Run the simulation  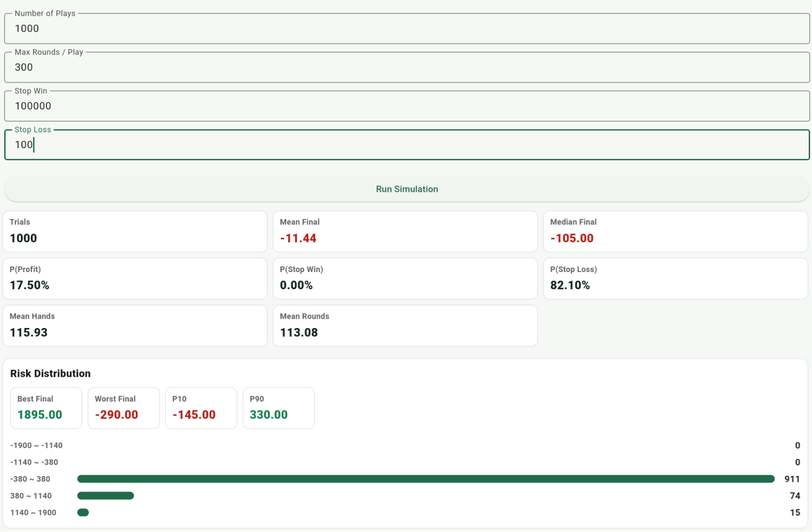pyautogui.click(x=407, y=189)
